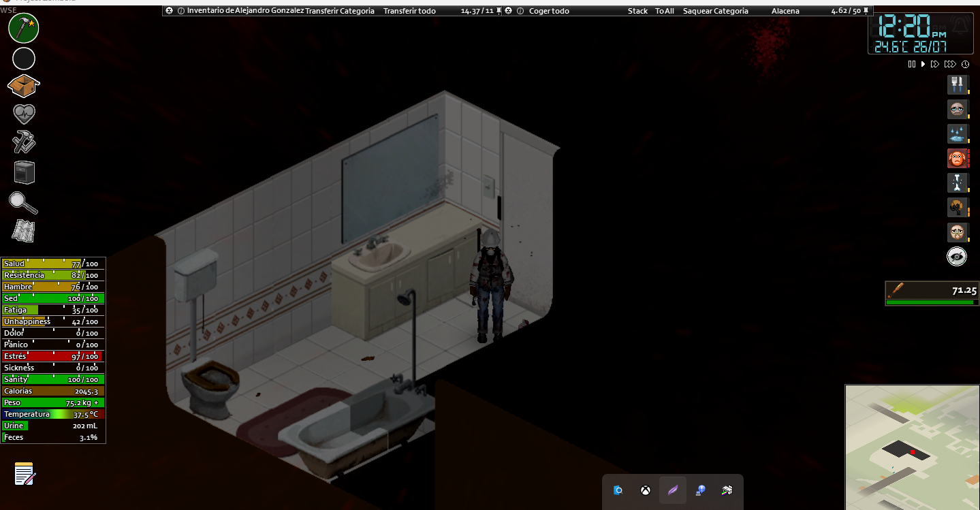Pin the player inventory panel
Image resolution: width=980 pixels, height=510 pixels.
499,11
